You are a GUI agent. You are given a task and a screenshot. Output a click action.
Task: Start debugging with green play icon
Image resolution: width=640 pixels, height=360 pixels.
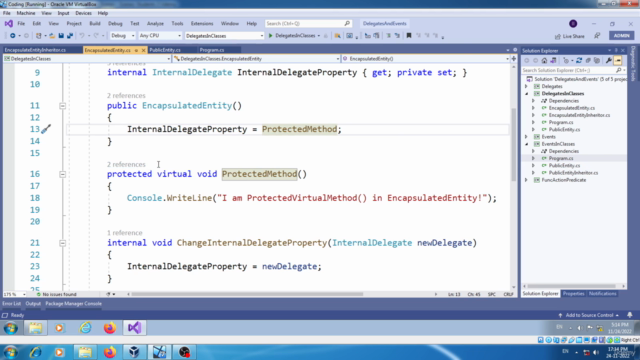pyautogui.click(x=270, y=36)
